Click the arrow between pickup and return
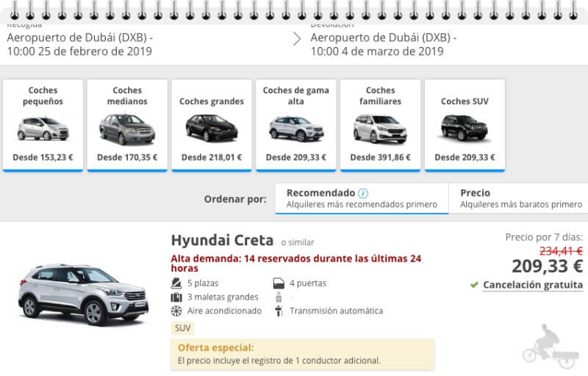The image size is (588, 376). pos(297,39)
